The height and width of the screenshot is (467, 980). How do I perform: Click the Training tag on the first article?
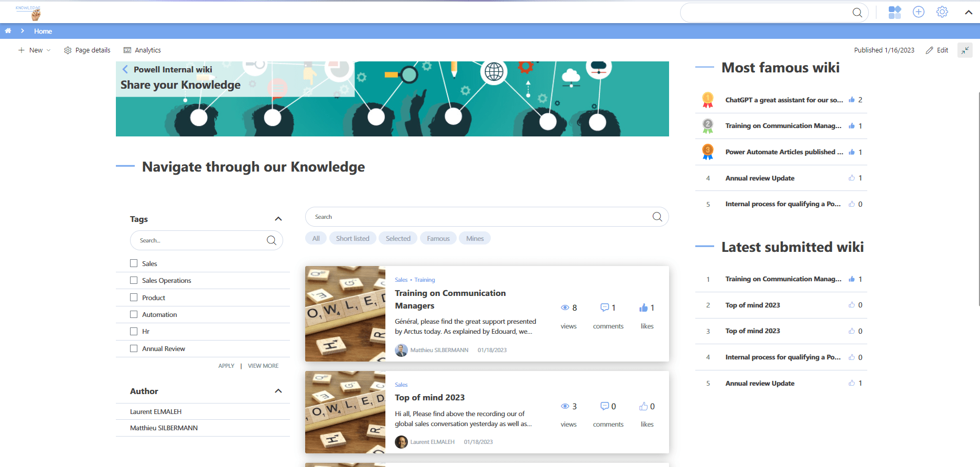coord(425,280)
